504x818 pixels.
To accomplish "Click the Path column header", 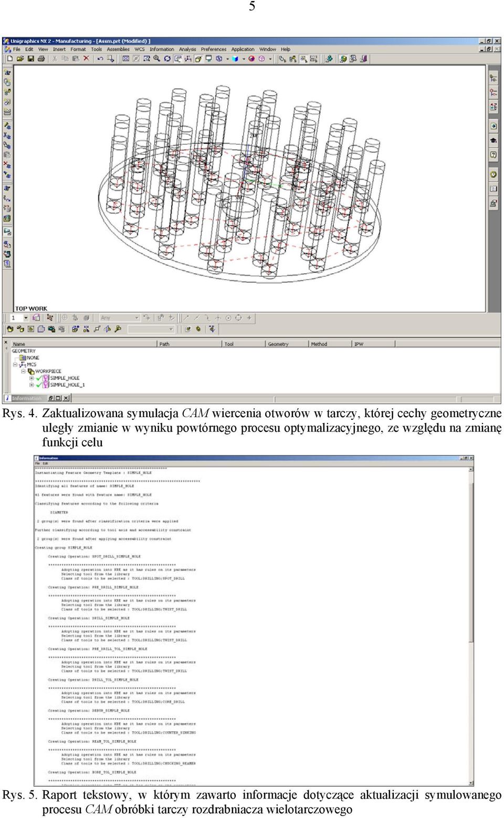I will [x=190, y=344].
